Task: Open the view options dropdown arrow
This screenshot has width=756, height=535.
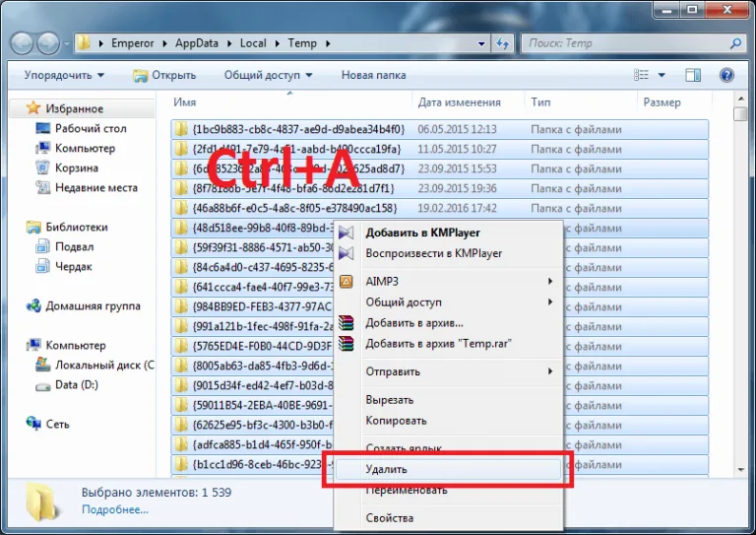Action: coord(661,75)
